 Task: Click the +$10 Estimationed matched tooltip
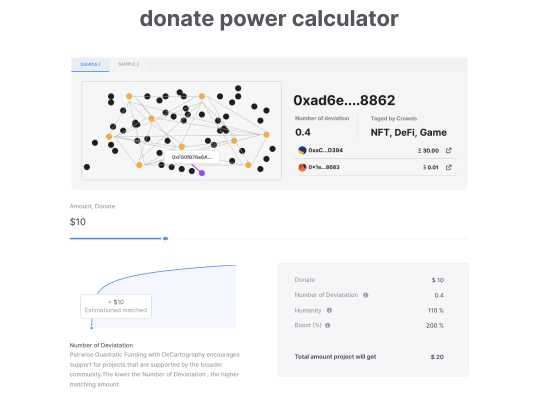pyautogui.click(x=116, y=306)
